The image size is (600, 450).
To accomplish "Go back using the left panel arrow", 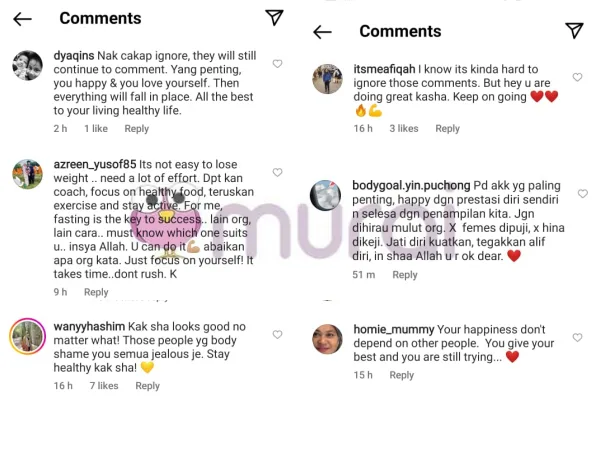I will click(22, 19).
